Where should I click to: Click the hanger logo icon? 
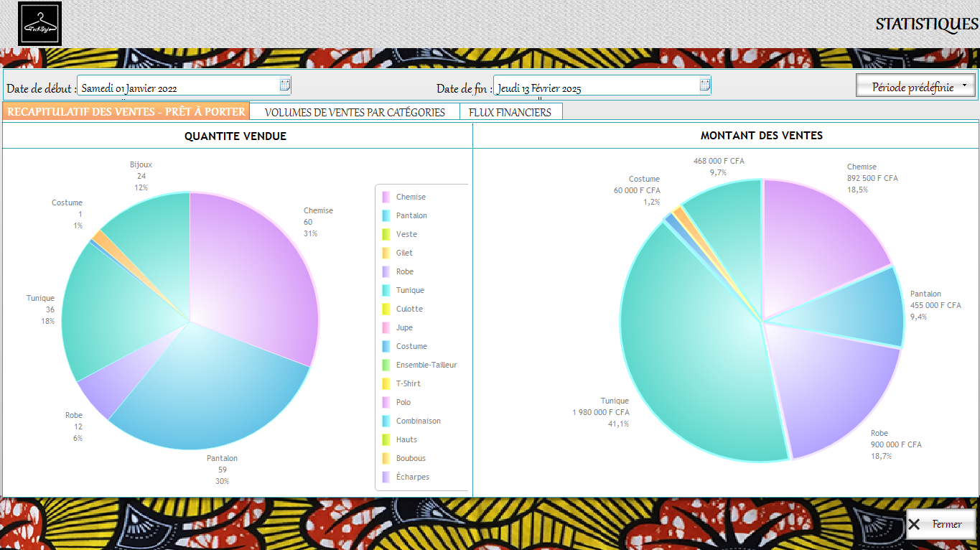coord(39,24)
